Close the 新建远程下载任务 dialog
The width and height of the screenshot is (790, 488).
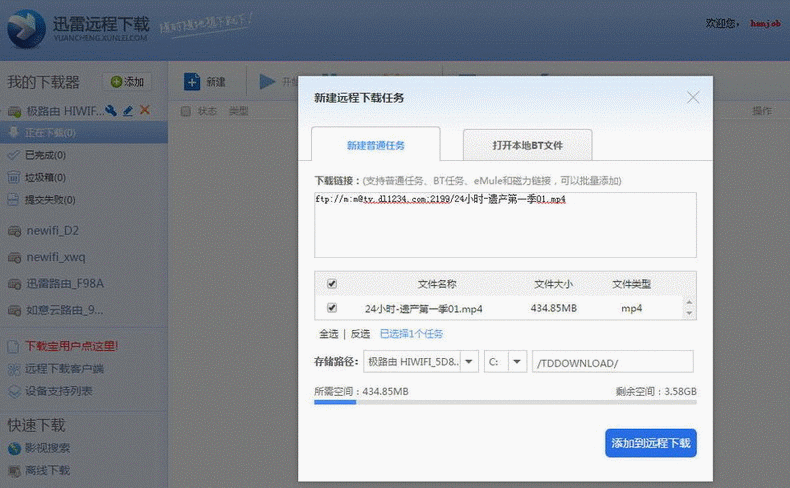[693, 97]
